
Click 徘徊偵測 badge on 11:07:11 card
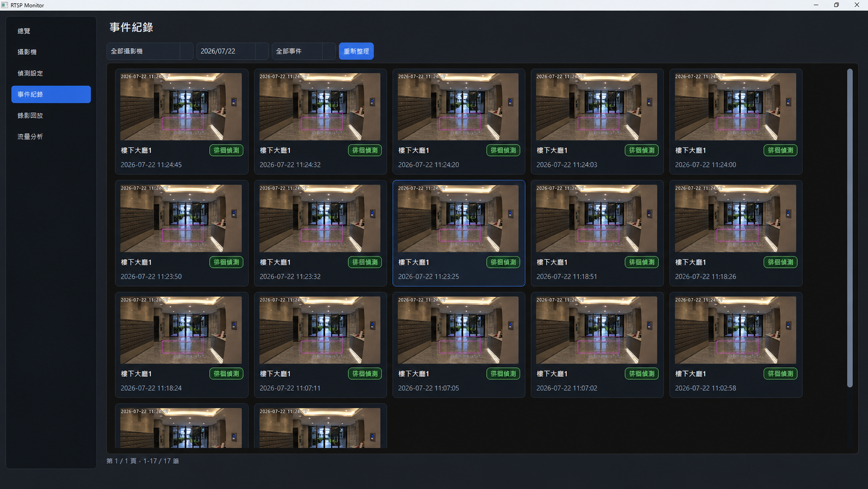pyautogui.click(x=365, y=374)
